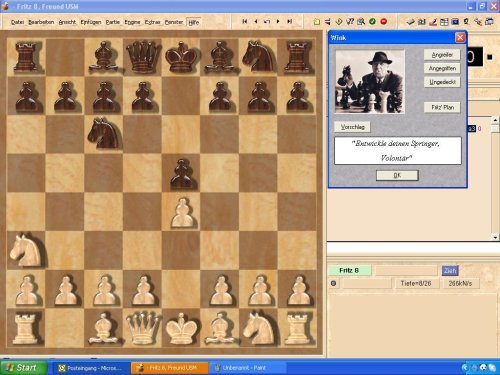Open the Hilfe menu
The width and height of the screenshot is (500, 375).
194,22
